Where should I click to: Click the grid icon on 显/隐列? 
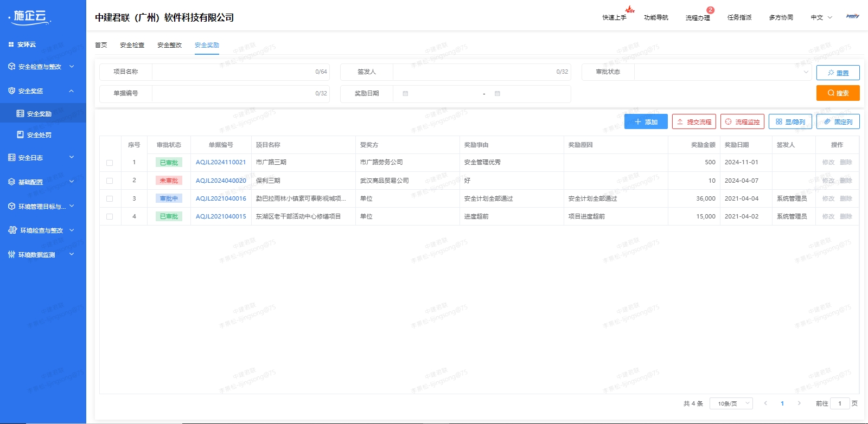pyautogui.click(x=778, y=121)
